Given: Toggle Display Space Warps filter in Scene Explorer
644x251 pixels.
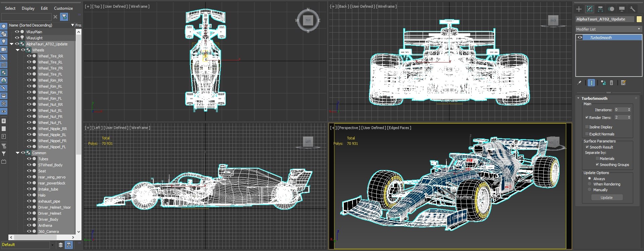Looking at the screenshot, I should click(4, 65).
